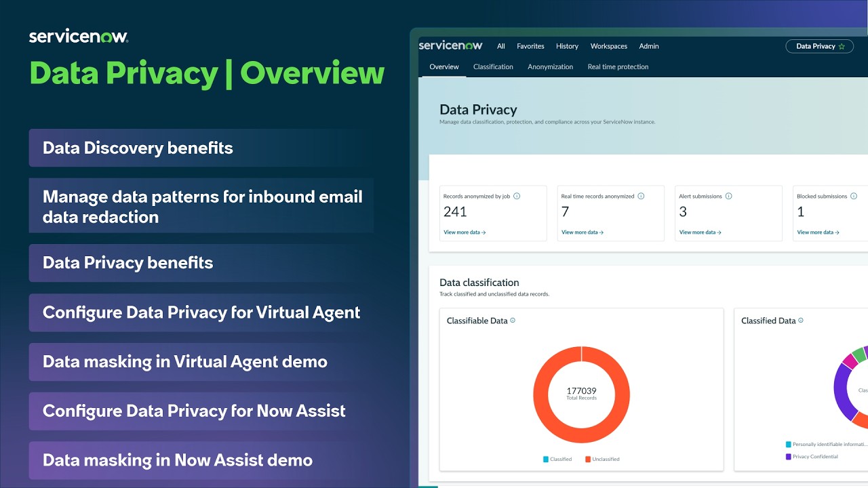
Task: Click the purple segment of Classified Data chart
Action: 843,393
